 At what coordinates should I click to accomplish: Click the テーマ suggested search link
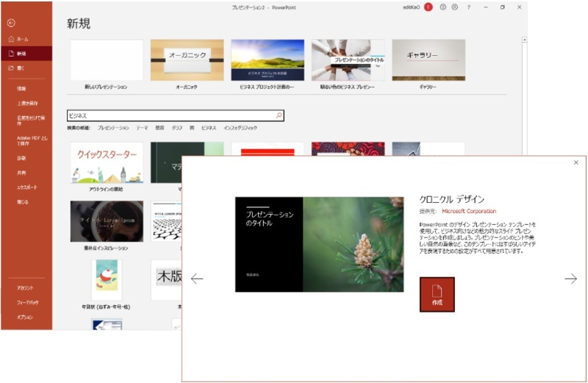142,128
